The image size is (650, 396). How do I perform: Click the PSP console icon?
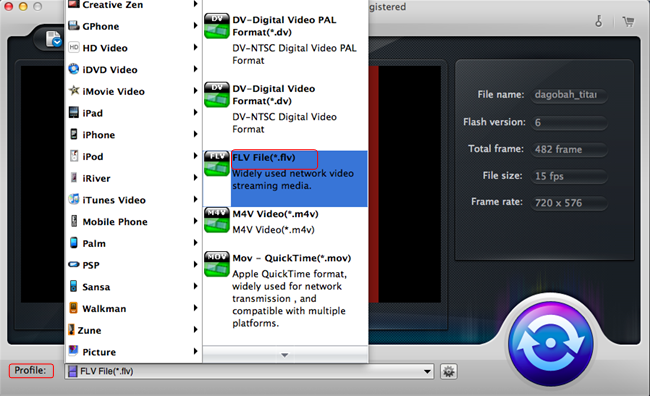(x=74, y=264)
